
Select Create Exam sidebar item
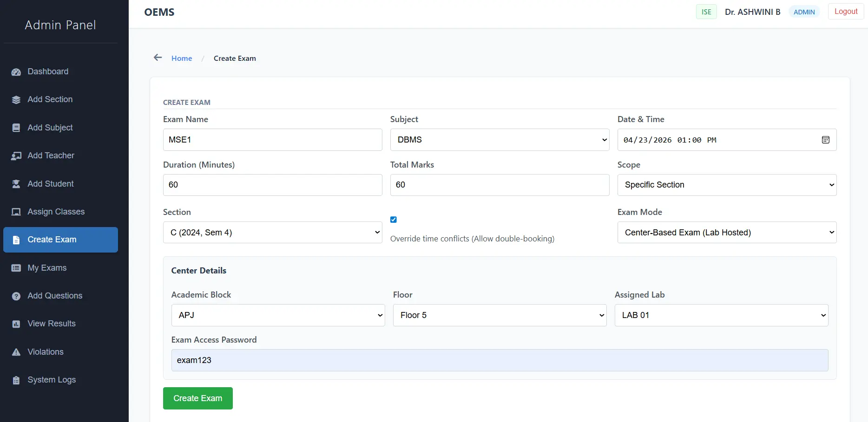coord(60,240)
